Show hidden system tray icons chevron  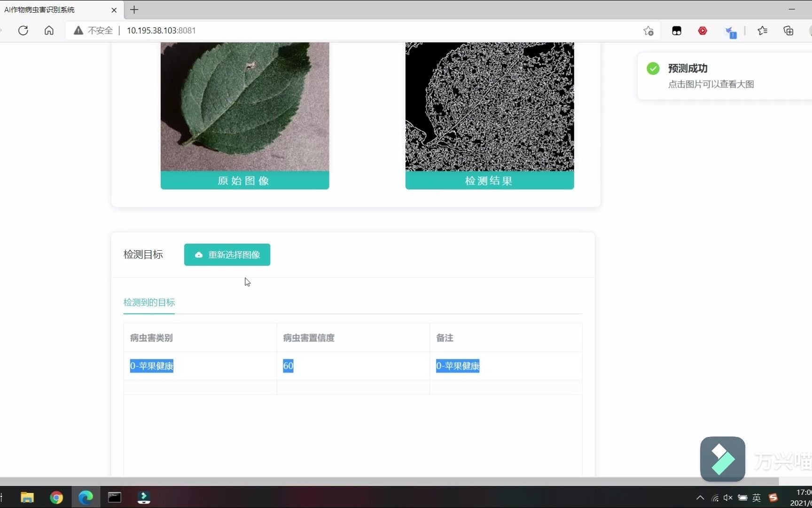tap(700, 498)
